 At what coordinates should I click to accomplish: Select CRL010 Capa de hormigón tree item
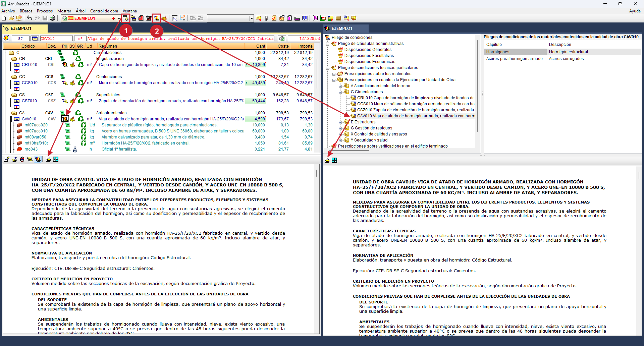click(x=416, y=98)
